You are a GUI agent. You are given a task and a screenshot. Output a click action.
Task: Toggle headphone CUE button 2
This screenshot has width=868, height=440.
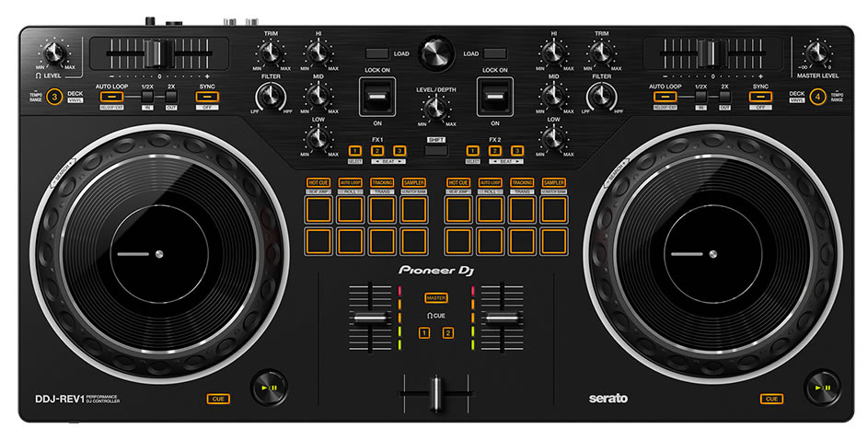(x=448, y=333)
